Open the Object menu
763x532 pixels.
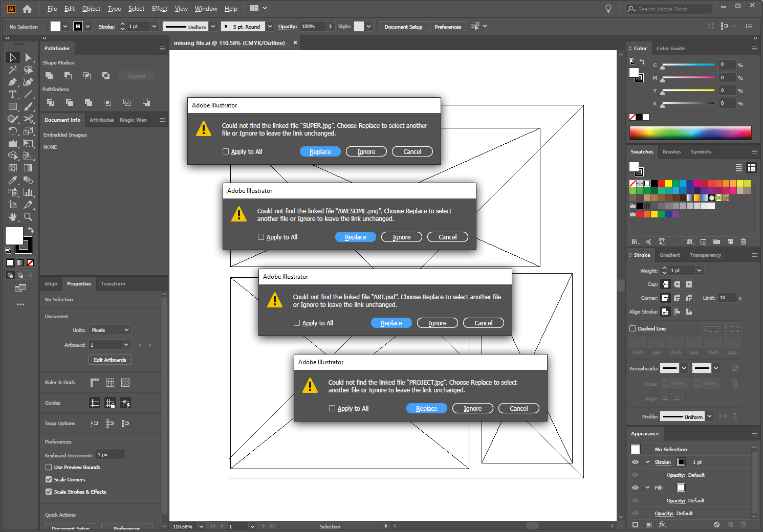pos(91,9)
